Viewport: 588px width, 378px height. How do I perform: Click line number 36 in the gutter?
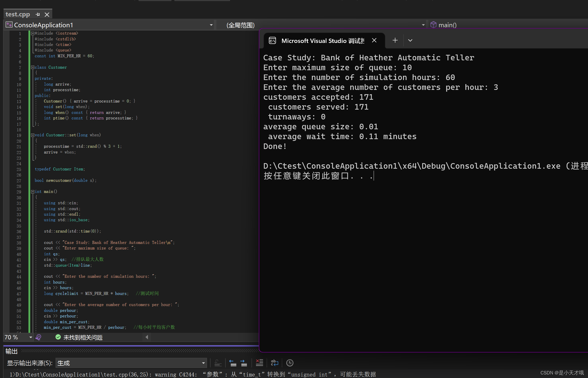19,232
